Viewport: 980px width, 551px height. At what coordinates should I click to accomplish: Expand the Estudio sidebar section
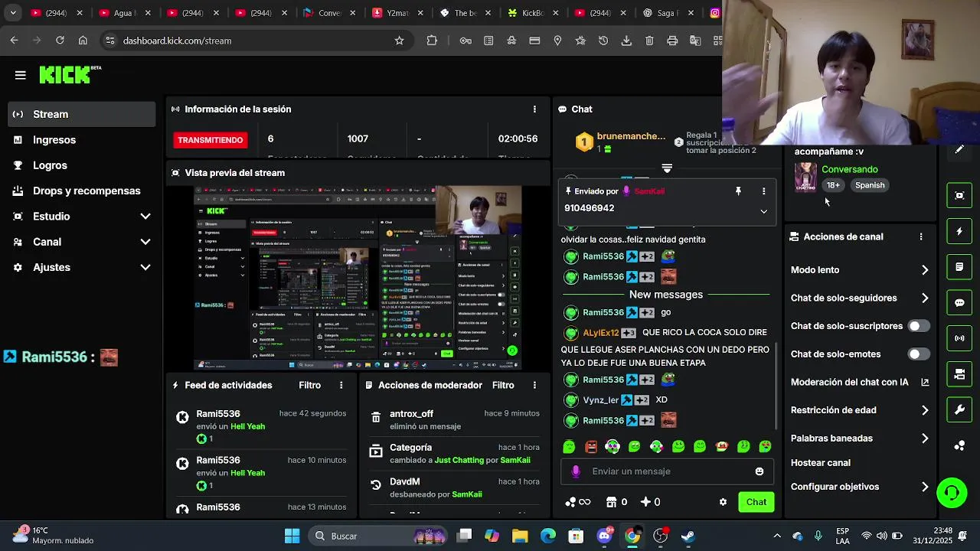pyautogui.click(x=81, y=217)
